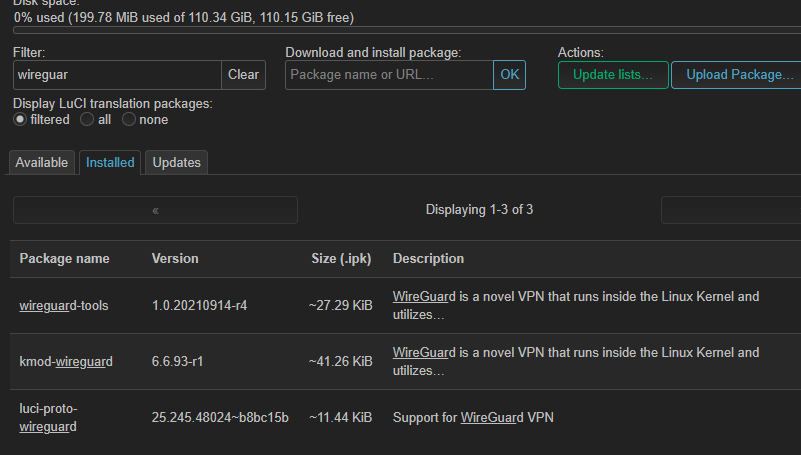Click the ~27.29 KiB size value
Screen dimensions: 801x455
click(x=341, y=305)
